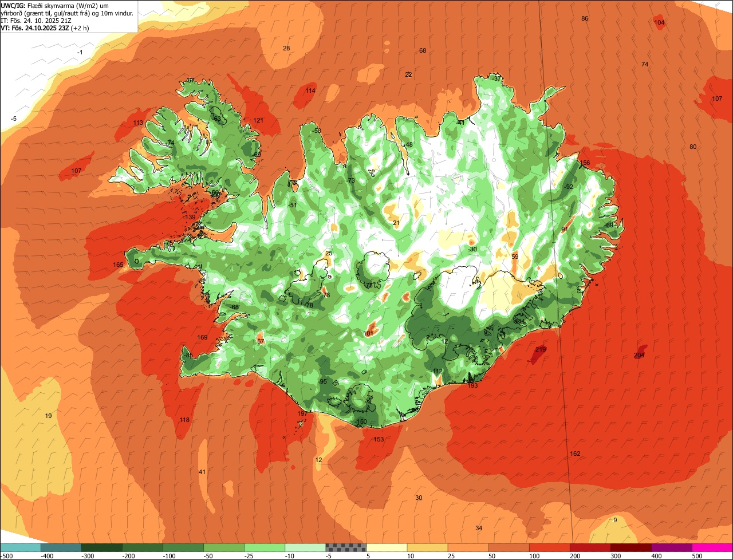Pick the green legend swatch above -100
The height and width of the screenshot is (560, 733).
pyautogui.click(x=183, y=548)
